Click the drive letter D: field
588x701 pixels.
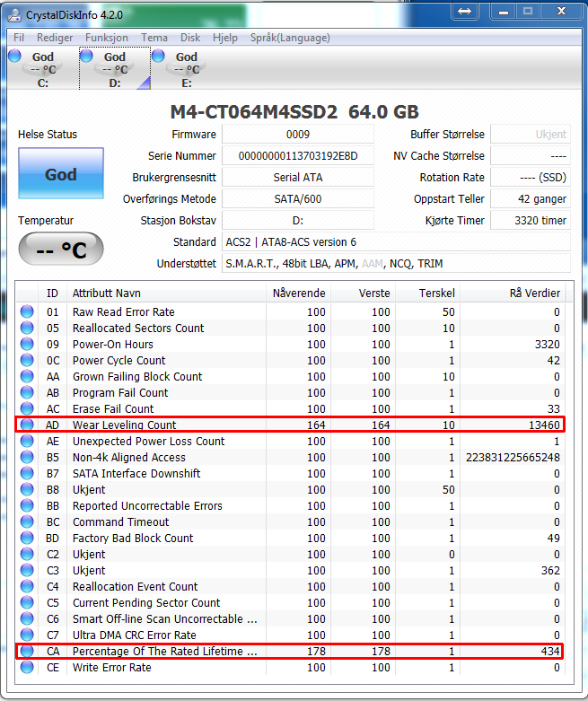[x=298, y=220]
